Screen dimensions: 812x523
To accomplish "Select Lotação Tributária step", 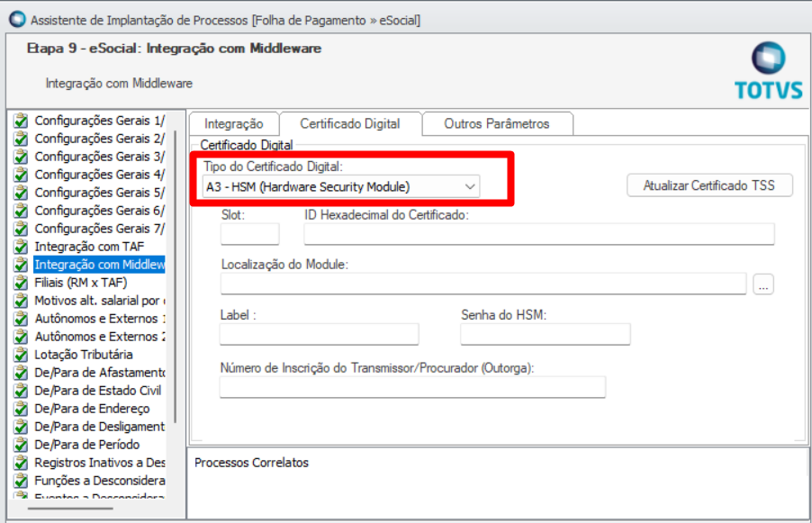I will pos(84,355).
